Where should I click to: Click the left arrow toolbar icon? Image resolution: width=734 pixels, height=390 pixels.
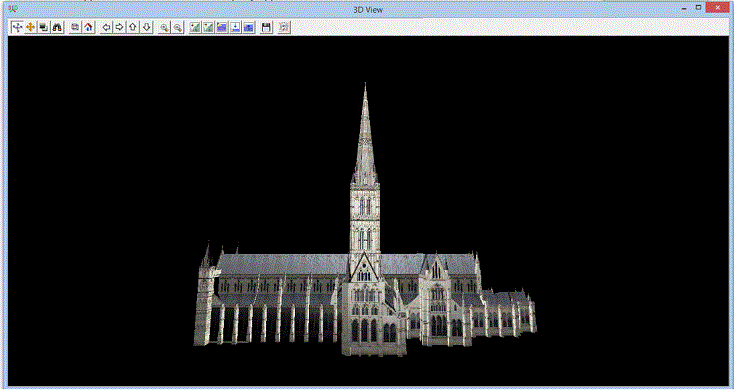[106, 27]
